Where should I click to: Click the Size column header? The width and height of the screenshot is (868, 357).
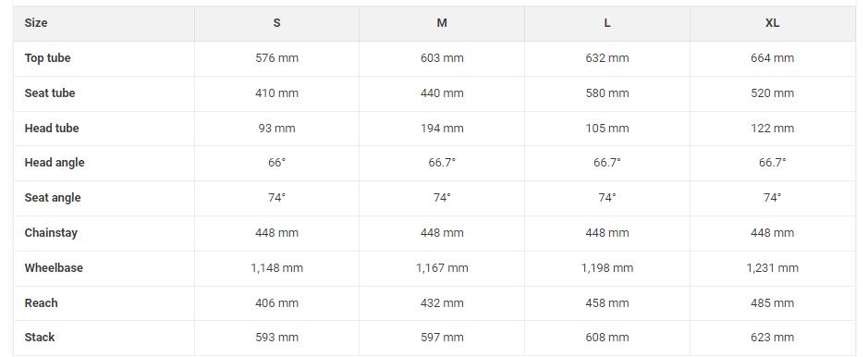[x=36, y=23]
